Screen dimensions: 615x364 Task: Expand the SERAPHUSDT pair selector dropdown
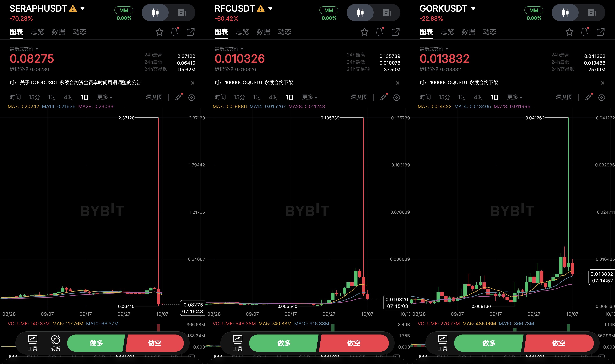(83, 9)
